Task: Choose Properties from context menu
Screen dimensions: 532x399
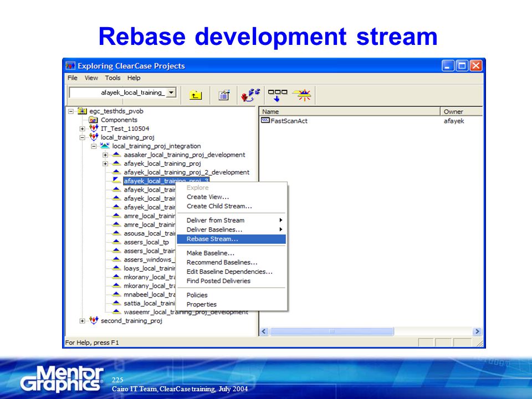Action: pyautogui.click(x=232, y=304)
